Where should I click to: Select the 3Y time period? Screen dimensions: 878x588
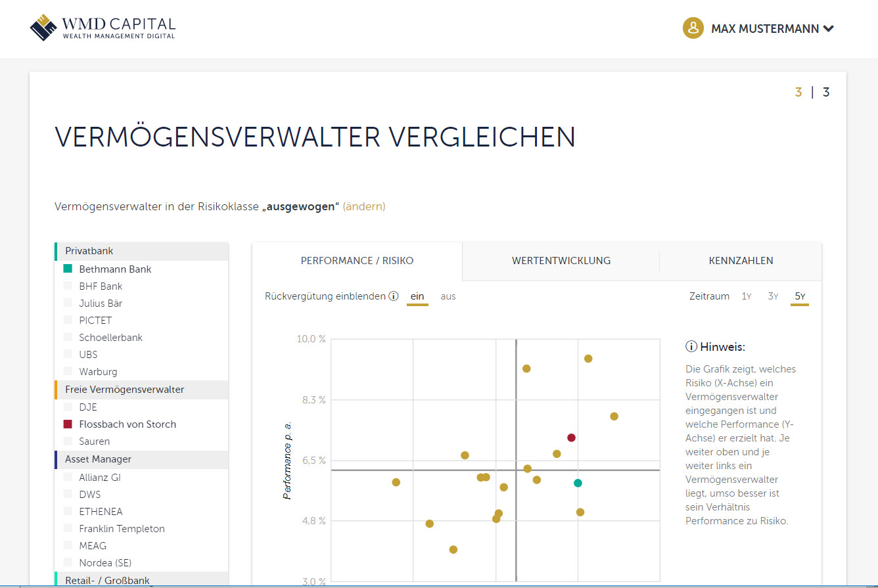click(x=773, y=296)
